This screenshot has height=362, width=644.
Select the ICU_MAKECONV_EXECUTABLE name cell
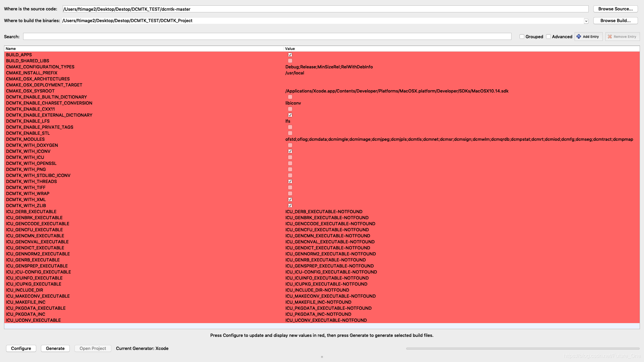click(38, 296)
